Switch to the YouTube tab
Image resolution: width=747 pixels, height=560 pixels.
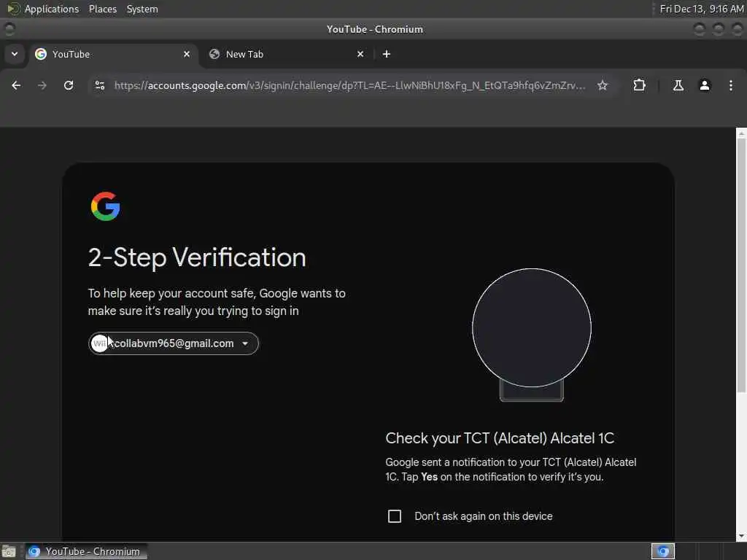coord(112,54)
